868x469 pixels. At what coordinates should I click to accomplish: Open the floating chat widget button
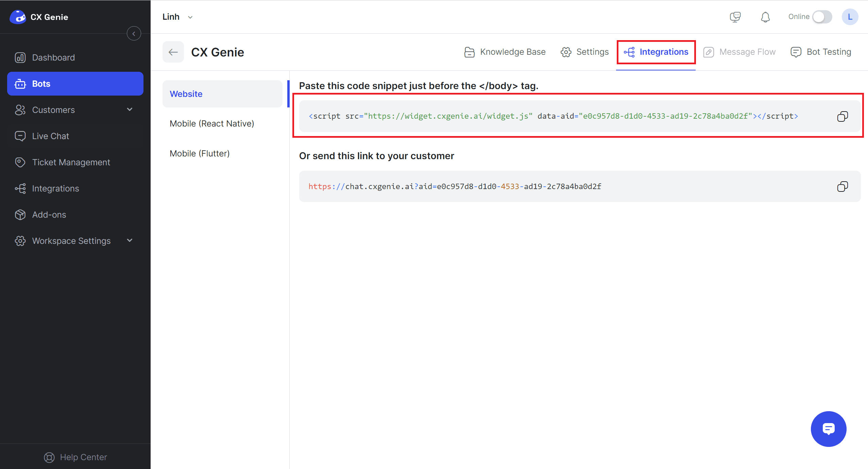click(828, 429)
